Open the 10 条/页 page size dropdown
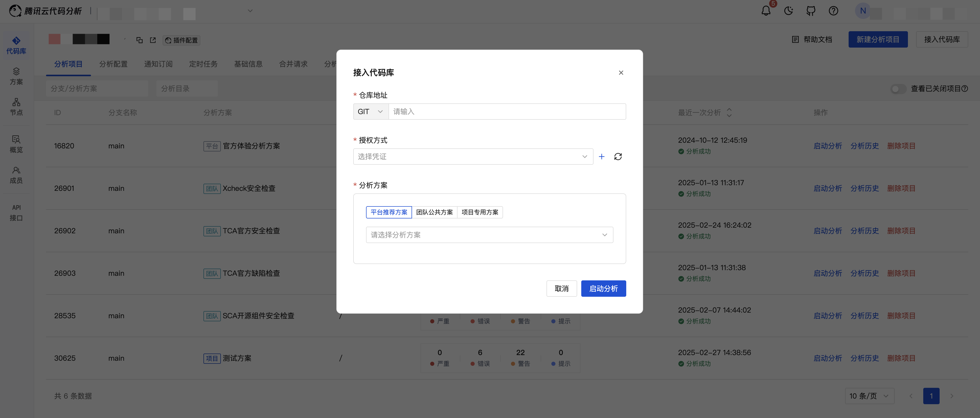This screenshot has width=980, height=418. (869, 396)
